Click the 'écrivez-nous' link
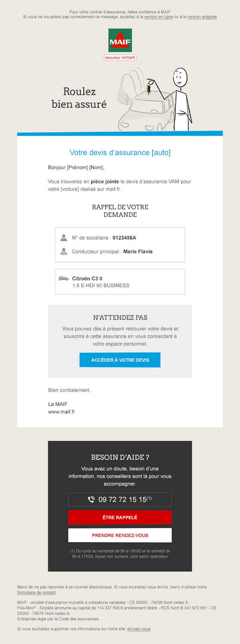The height and width of the screenshot is (644, 240). click(x=139, y=629)
